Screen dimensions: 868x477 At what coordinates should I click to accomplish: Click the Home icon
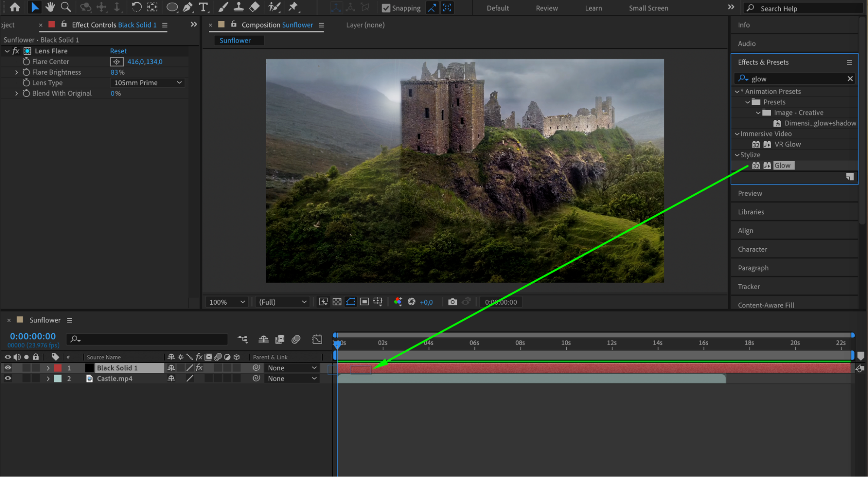tap(15, 7)
